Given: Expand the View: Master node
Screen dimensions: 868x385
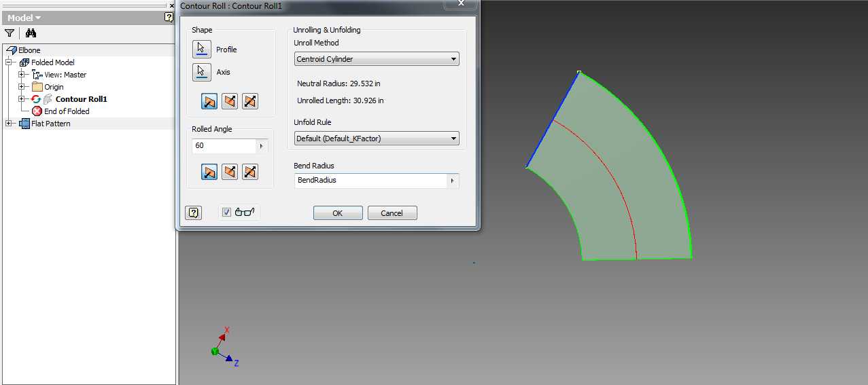Looking at the screenshot, I should click(x=22, y=75).
